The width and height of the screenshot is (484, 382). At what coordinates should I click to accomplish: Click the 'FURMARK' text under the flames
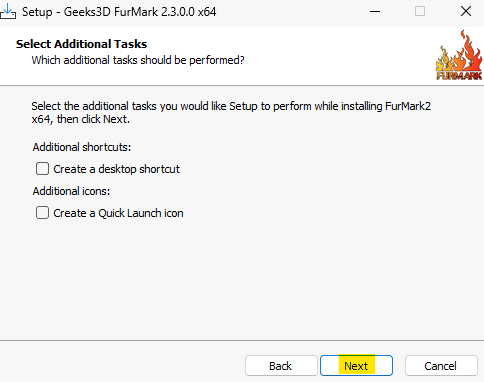(x=459, y=76)
